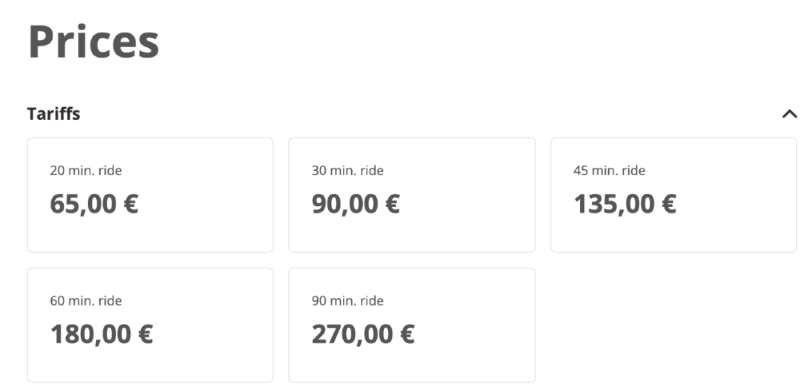Click the euro sign in the 135,00 price
The height and width of the screenshot is (386, 800).
coord(669,204)
